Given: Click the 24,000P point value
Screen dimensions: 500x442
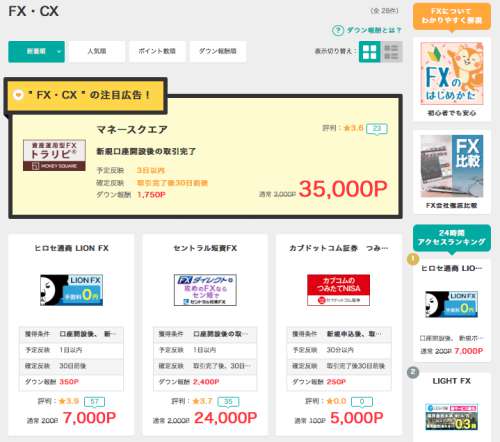Looking at the screenshot, I should coord(226,418).
